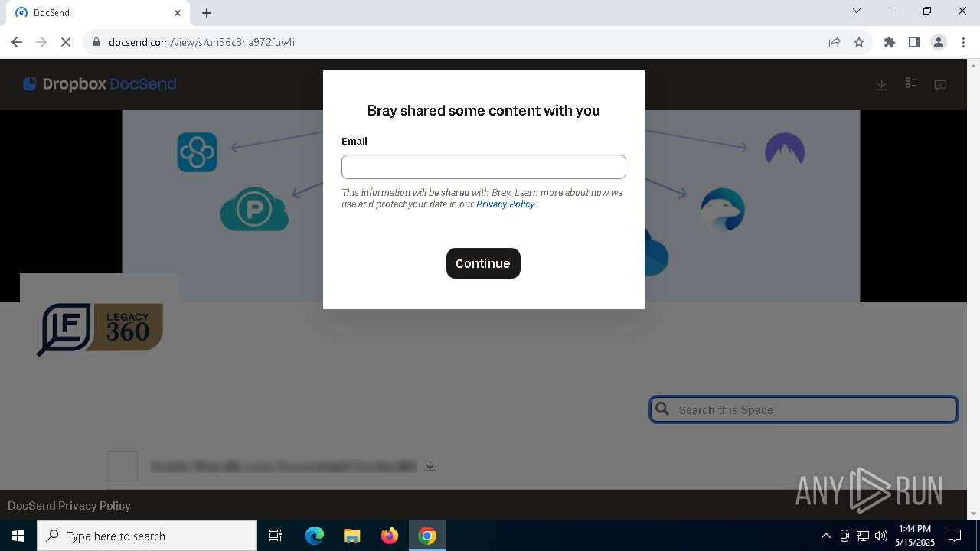
Task: Launch Firefox from taskbar
Action: tap(390, 536)
